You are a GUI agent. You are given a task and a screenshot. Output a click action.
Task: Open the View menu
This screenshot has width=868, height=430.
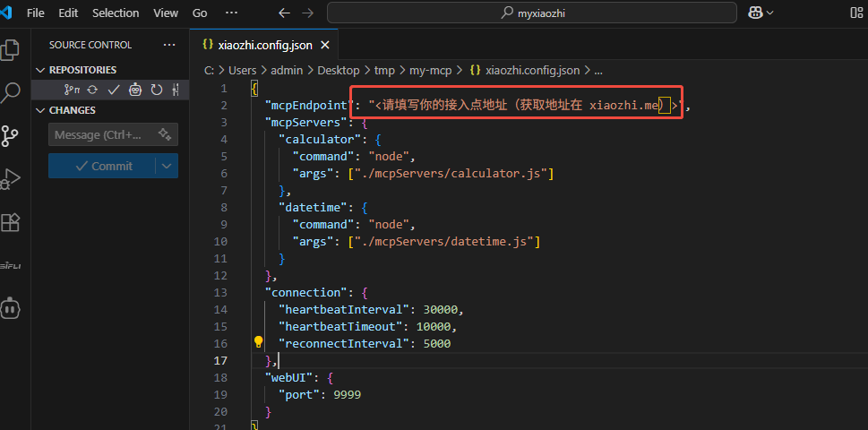coord(166,13)
